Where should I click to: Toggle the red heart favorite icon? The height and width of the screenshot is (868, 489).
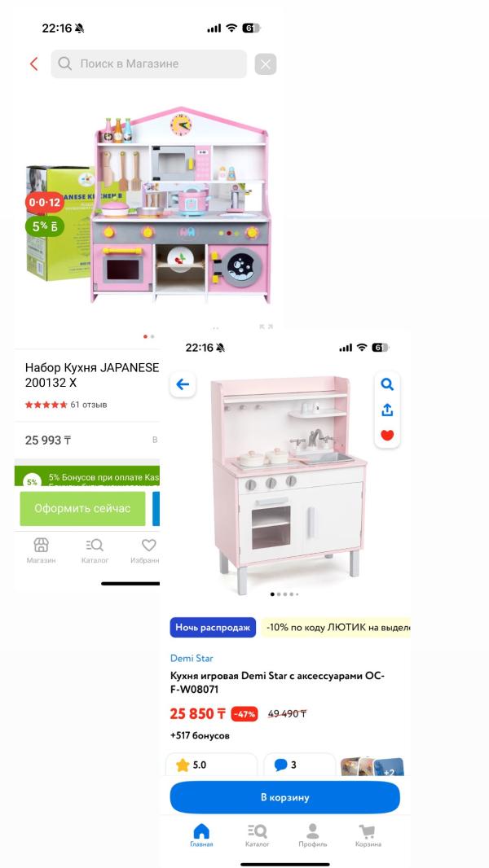click(x=387, y=435)
